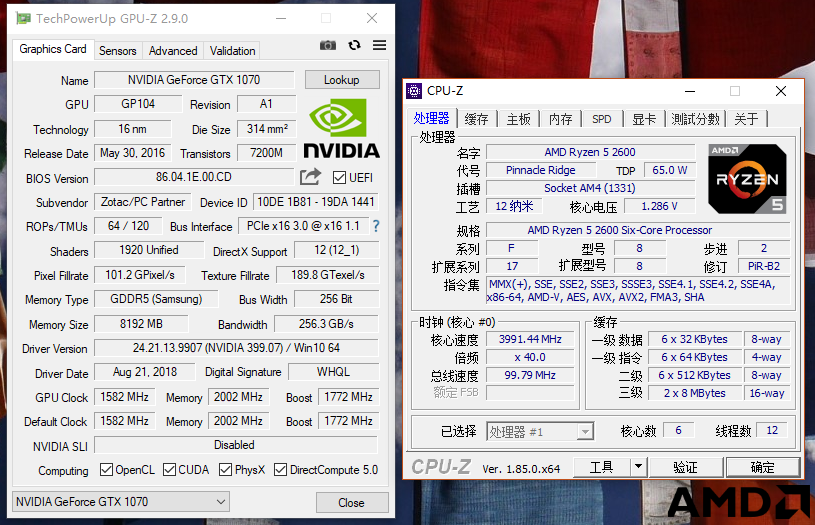Click the 2 x 8 MBytes L3 cache value
This screenshot has width=815, height=525.
click(x=694, y=393)
